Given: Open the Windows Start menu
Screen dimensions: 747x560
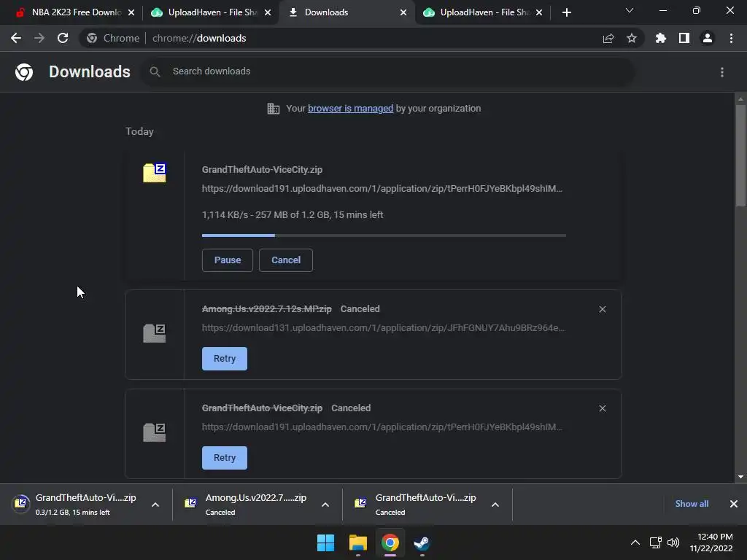Looking at the screenshot, I should click(x=326, y=542).
